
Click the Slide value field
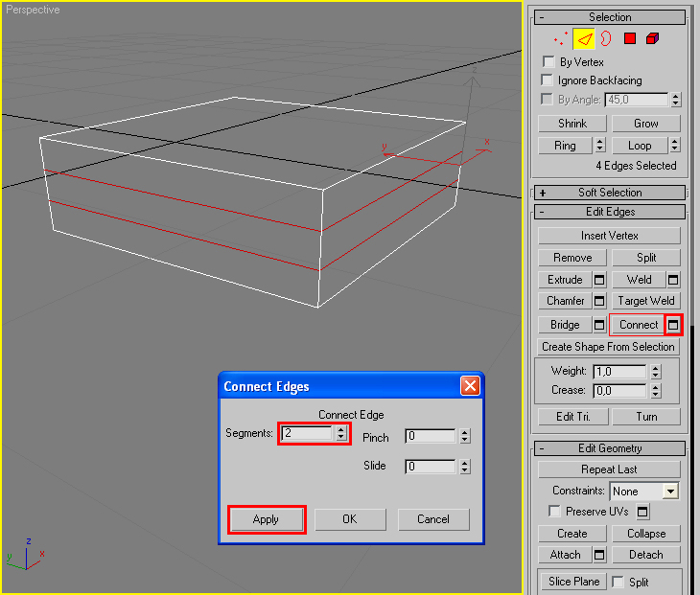[x=431, y=467]
